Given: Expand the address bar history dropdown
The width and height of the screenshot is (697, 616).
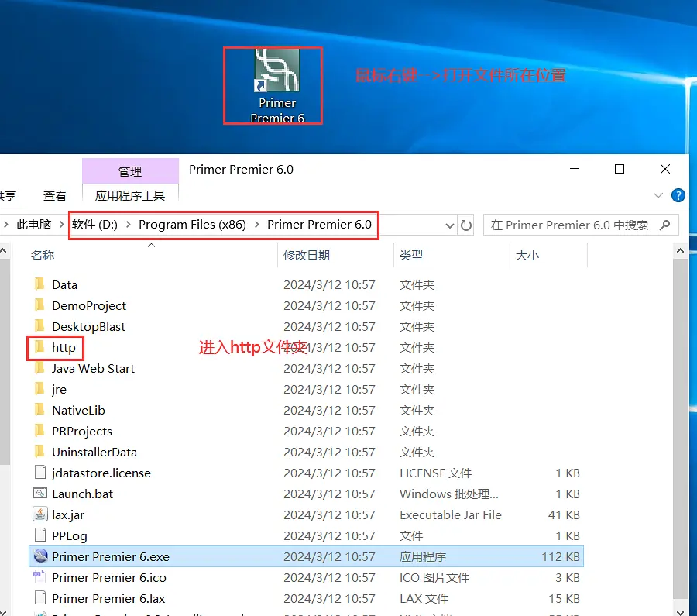Looking at the screenshot, I should (x=450, y=225).
